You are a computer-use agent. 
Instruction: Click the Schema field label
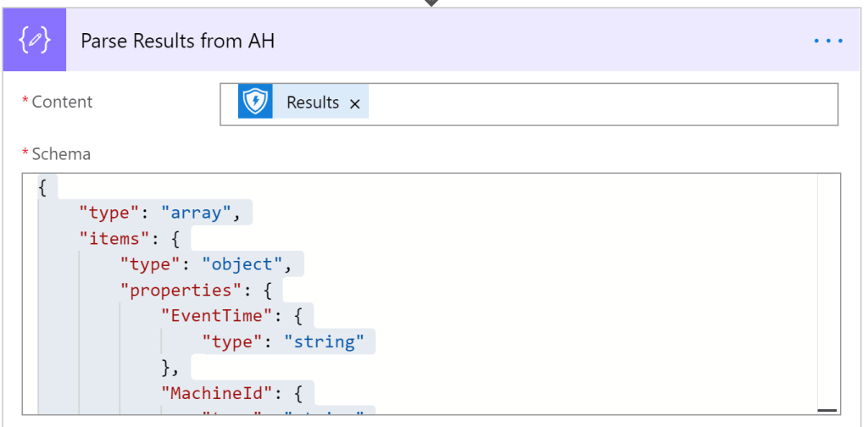point(60,154)
